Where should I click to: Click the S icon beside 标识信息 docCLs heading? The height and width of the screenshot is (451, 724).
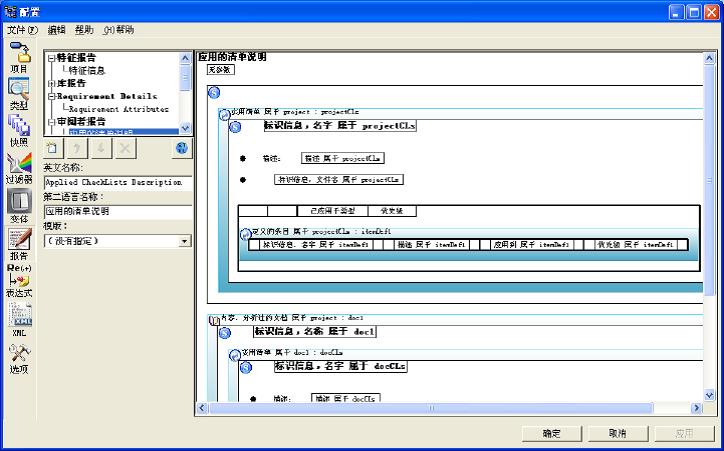[x=246, y=367]
